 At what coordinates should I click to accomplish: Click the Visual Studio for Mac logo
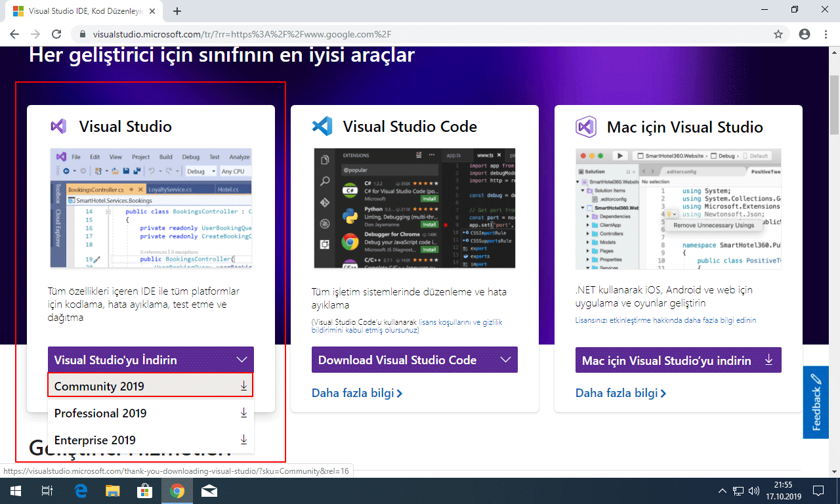(x=585, y=127)
